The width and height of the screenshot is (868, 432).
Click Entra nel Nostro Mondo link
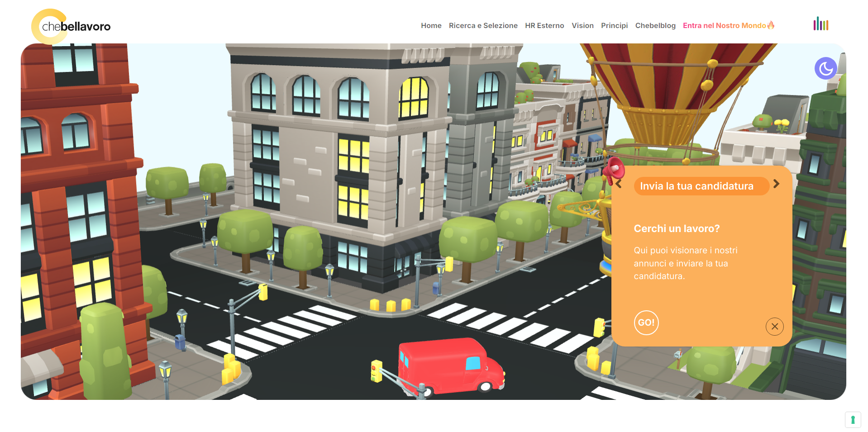[x=728, y=26]
